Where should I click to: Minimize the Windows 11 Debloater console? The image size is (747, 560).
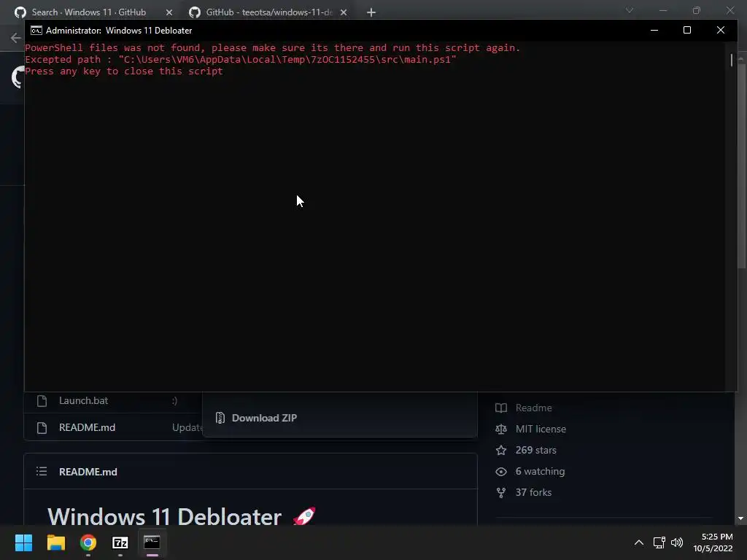[654, 30]
